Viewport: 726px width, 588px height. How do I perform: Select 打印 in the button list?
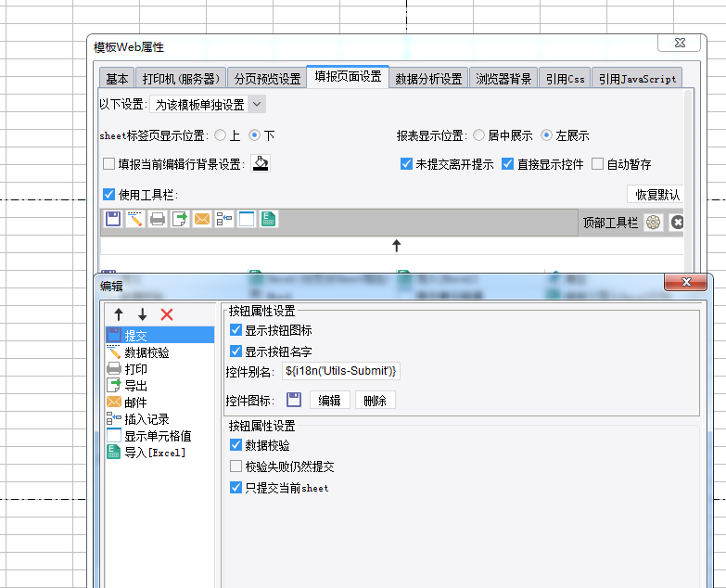pos(159,369)
